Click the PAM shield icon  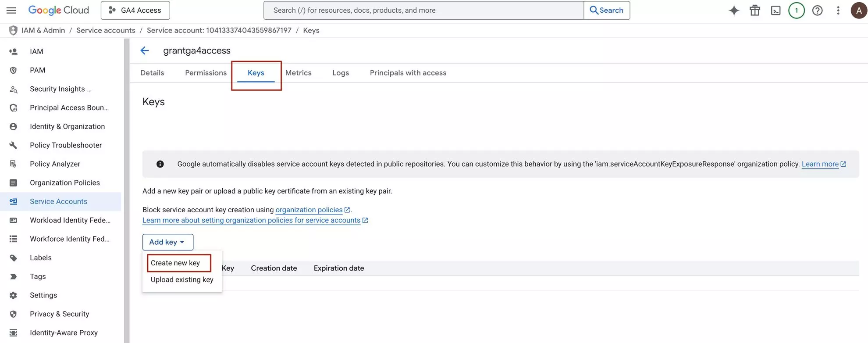(x=13, y=70)
